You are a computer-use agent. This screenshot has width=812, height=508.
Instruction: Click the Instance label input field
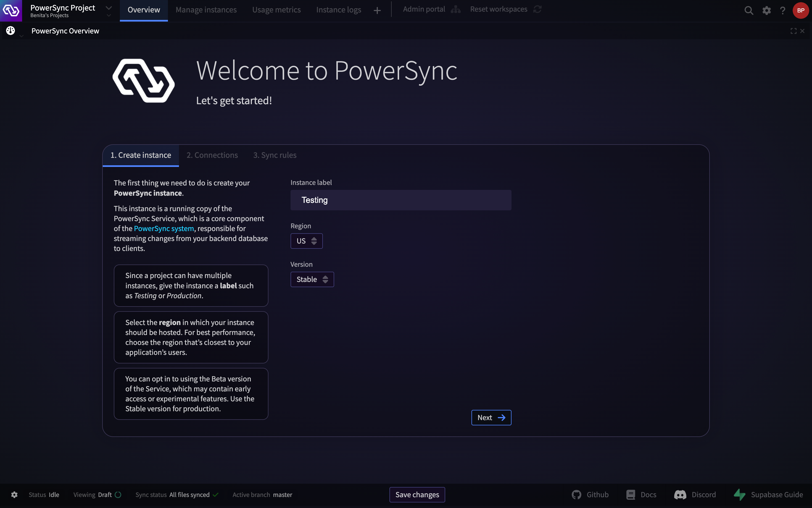401,200
